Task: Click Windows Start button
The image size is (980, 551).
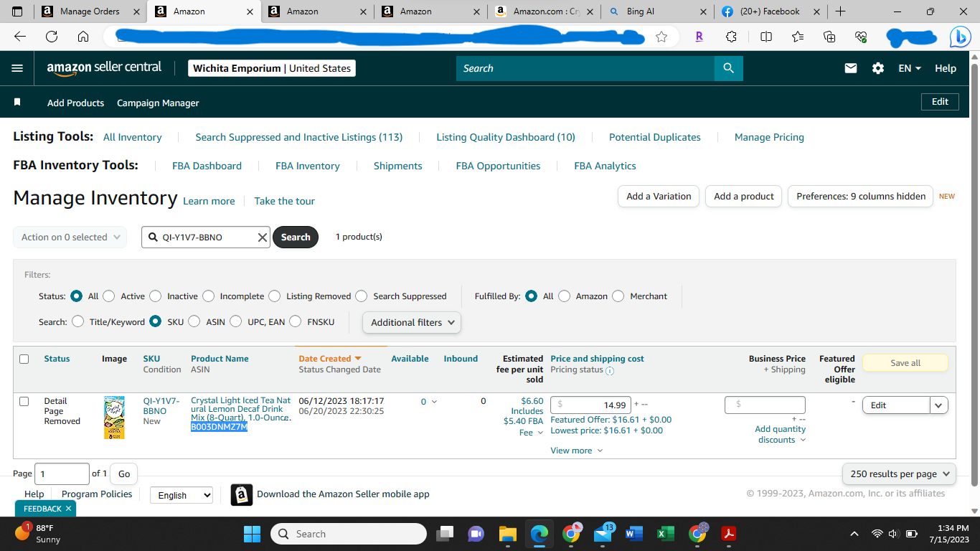Action: [x=253, y=534]
